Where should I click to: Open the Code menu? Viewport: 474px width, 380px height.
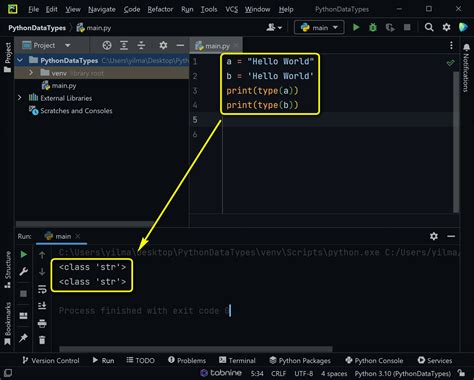[132, 9]
